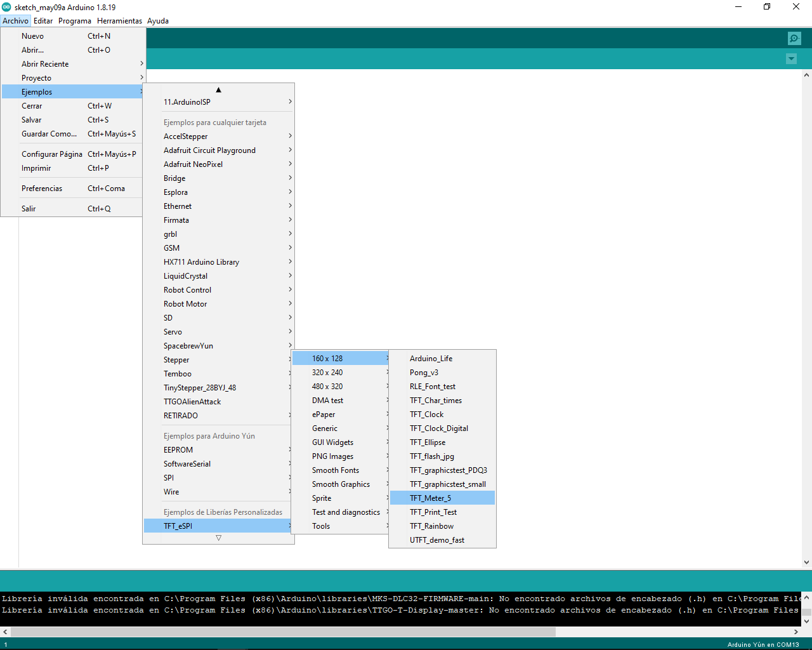Choose Cerrar from the menu

(x=73, y=106)
